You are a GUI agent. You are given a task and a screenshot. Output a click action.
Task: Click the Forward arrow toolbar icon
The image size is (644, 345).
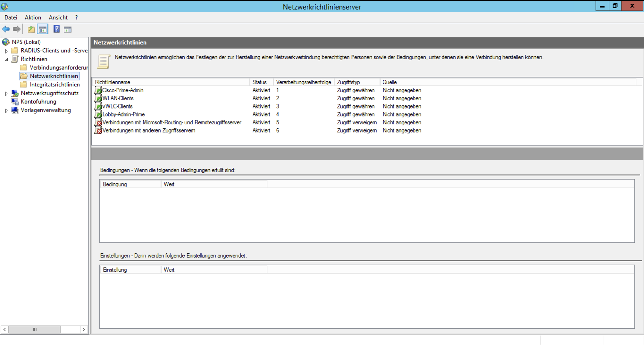(17, 29)
